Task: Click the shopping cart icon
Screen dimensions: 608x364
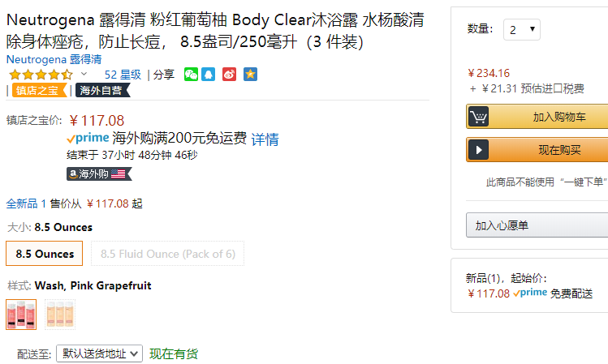Action: coord(478,117)
